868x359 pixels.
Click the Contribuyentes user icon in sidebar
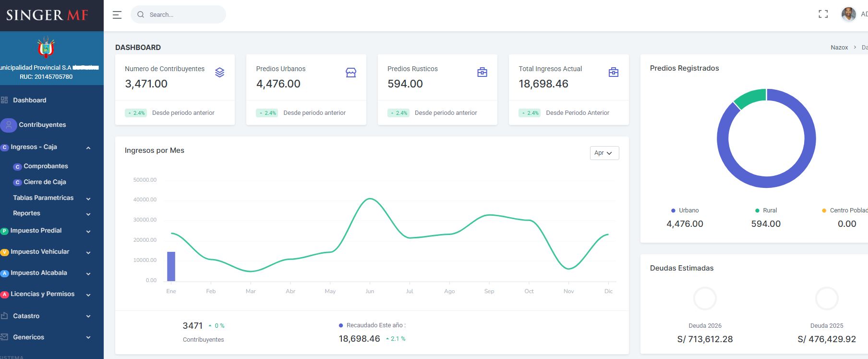click(8, 125)
